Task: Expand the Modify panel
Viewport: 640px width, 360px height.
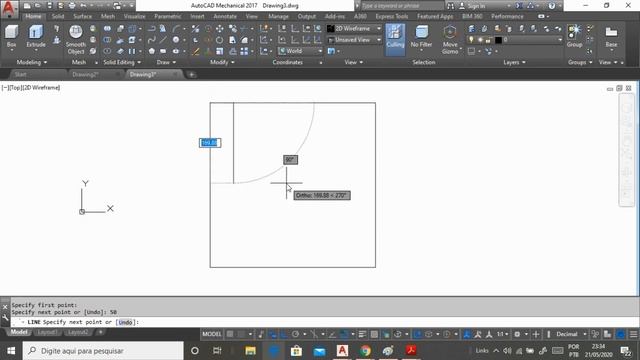Action: pyautogui.click(x=222, y=62)
